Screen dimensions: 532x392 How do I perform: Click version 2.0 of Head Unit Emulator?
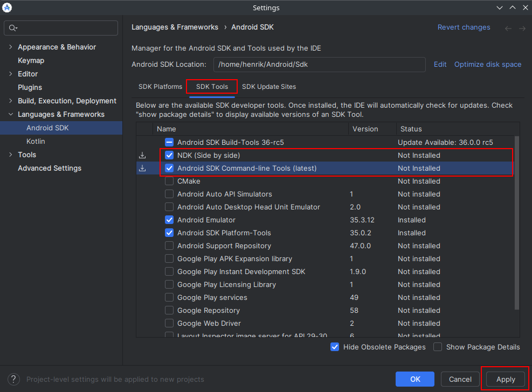tap(355, 207)
